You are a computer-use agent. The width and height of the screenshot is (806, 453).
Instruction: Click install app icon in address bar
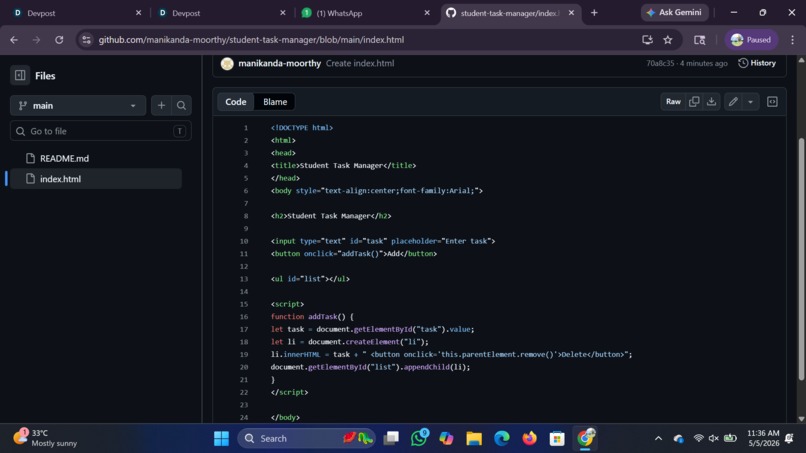pos(647,40)
